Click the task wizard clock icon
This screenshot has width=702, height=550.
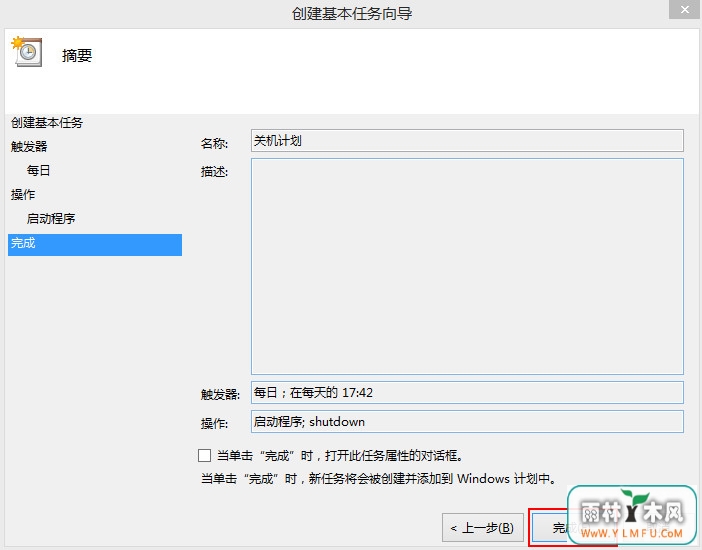[x=28, y=52]
